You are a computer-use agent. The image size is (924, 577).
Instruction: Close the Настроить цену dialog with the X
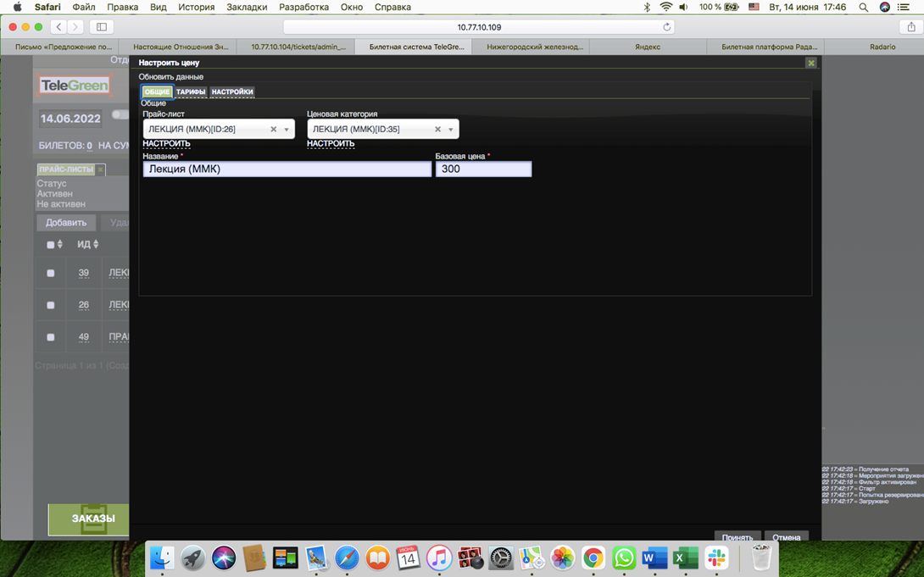[810, 63]
